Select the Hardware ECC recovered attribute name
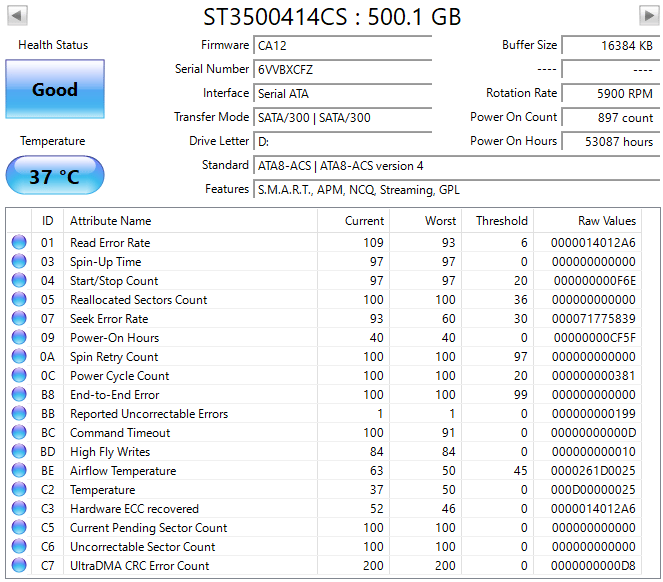663x582 pixels. point(134,509)
